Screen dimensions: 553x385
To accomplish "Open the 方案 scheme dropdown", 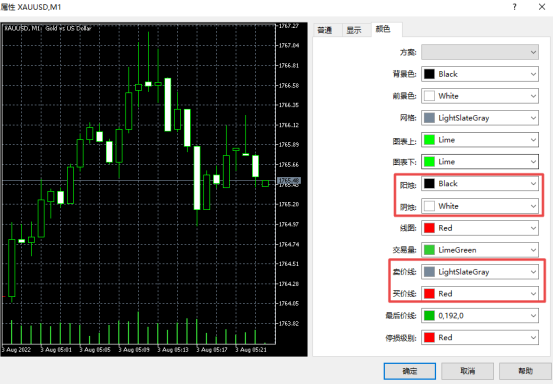I will pos(480,52).
